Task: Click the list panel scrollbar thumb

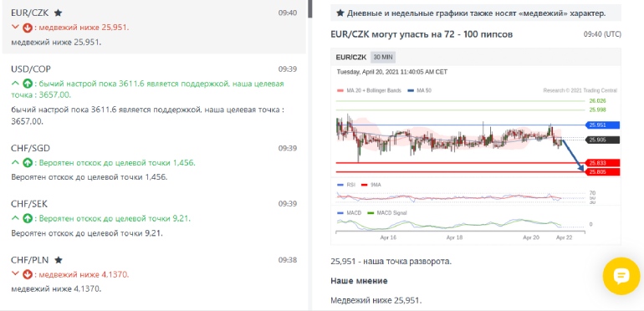Action: (x=310, y=8)
